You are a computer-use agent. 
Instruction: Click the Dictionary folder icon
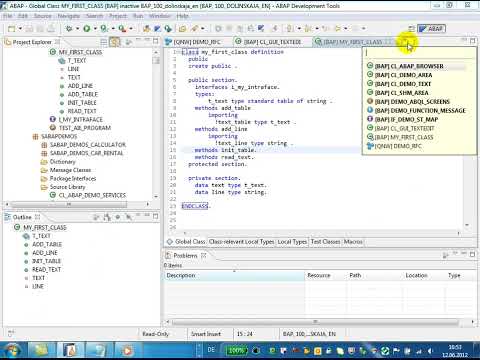(44, 162)
